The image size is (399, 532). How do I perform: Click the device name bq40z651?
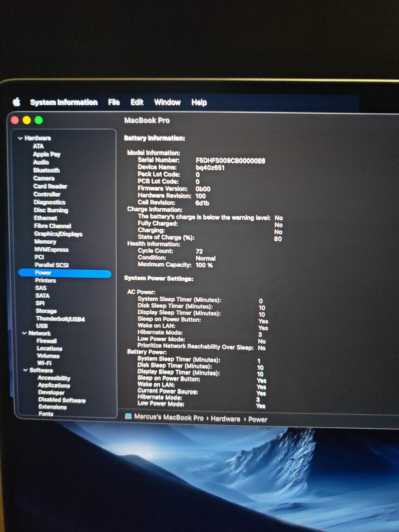(x=210, y=168)
